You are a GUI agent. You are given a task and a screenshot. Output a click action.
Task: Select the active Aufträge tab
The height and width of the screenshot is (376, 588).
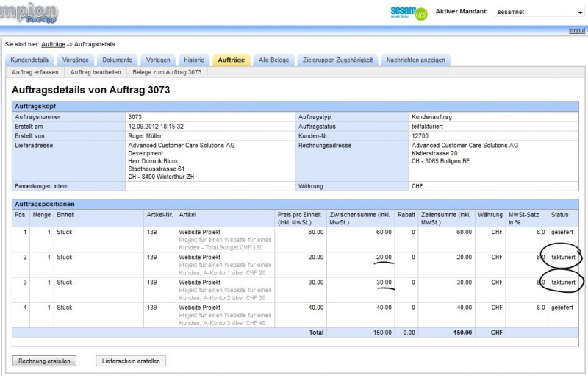tap(231, 60)
